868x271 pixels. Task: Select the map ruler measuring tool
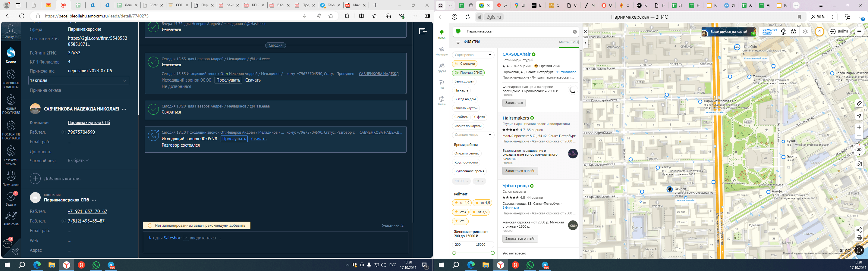click(859, 104)
